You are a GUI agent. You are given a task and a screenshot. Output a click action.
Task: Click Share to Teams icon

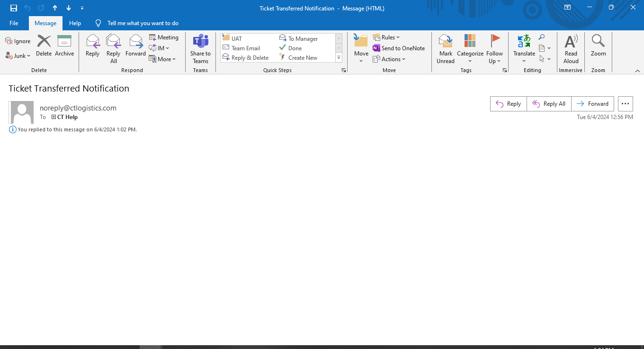click(200, 43)
